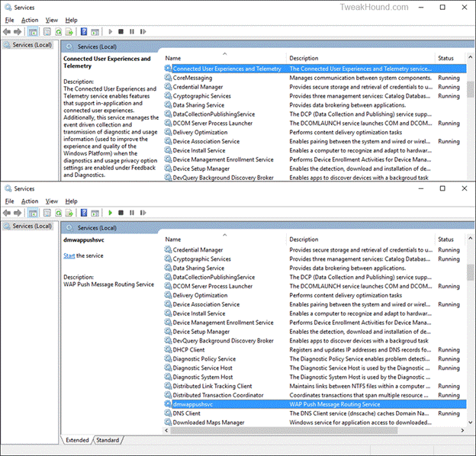Click Pause Service icon in bottom window toolbar
Image resolution: width=476 pixels, height=456 pixels.
coord(132,213)
